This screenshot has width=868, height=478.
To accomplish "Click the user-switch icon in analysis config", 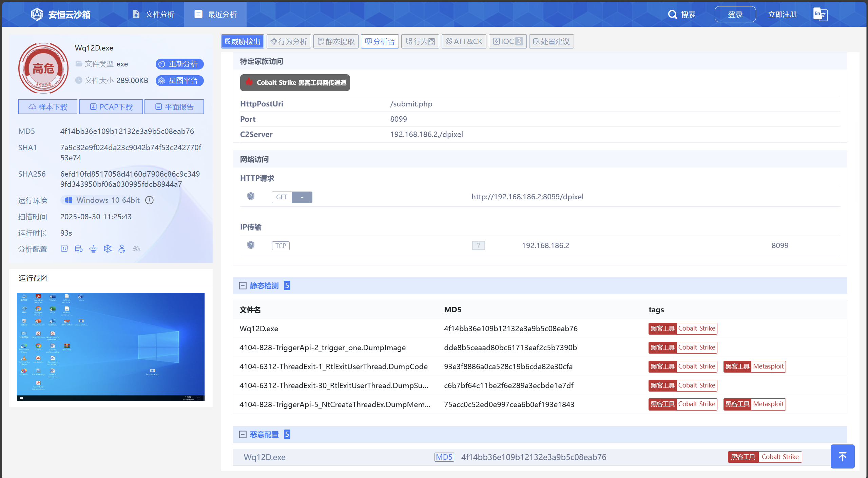I will click(122, 249).
